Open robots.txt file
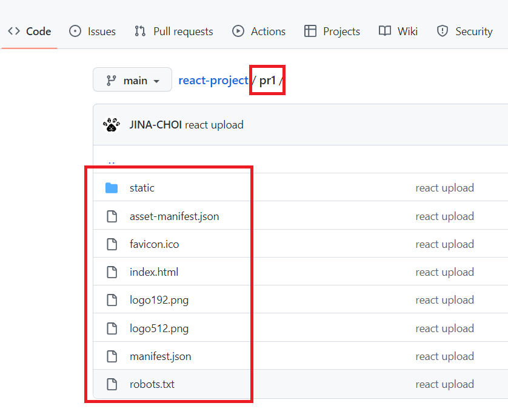 coord(152,384)
